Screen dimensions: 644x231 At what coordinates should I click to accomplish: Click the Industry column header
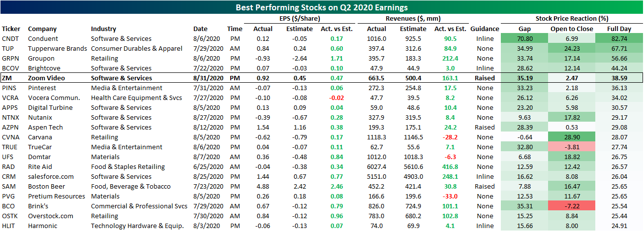pos(104,29)
